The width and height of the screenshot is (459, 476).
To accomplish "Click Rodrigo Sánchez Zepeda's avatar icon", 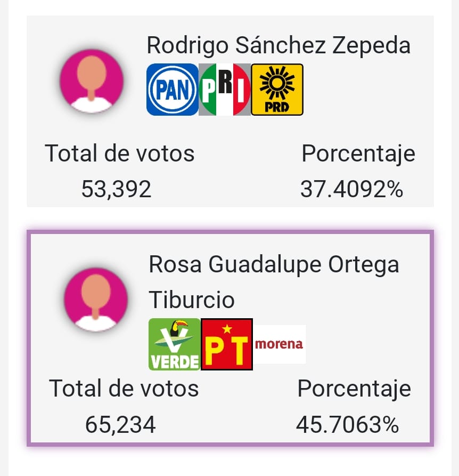I will tap(92, 82).
